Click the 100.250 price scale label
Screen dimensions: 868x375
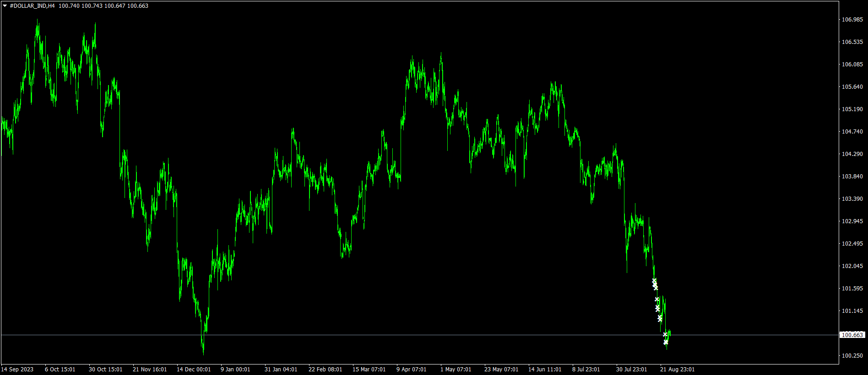[x=852, y=356]
